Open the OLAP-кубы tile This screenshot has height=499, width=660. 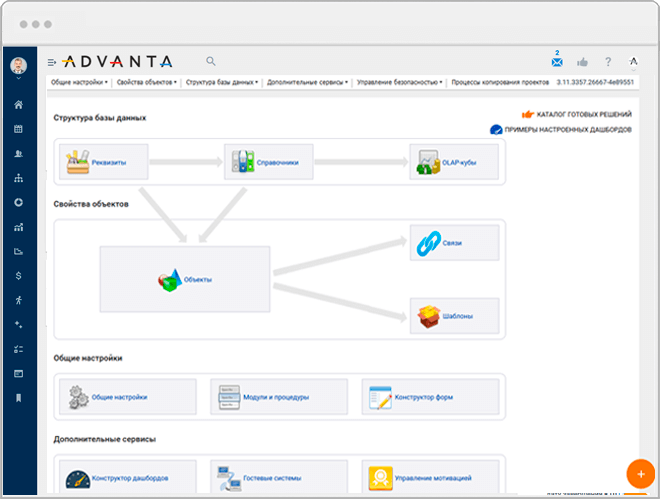[454, 162]
